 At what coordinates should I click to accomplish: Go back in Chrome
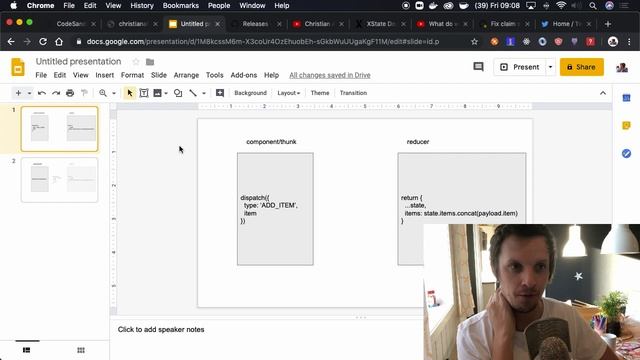pyautogui.click(x=11, y=42)
